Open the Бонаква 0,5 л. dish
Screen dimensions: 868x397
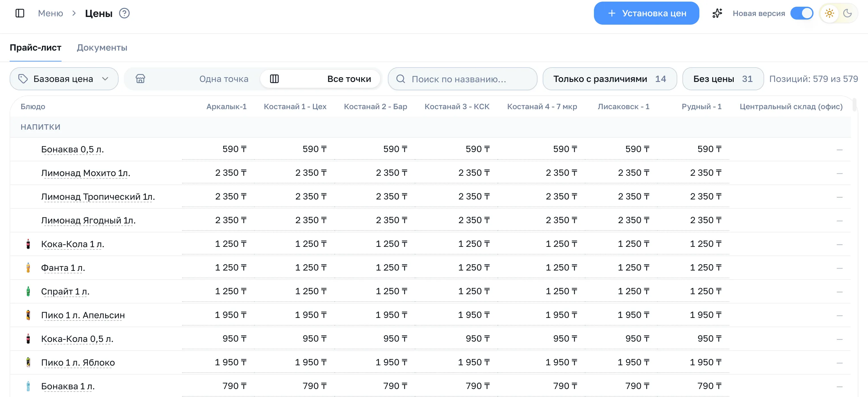pyautogui.click(x=72, y=149)
